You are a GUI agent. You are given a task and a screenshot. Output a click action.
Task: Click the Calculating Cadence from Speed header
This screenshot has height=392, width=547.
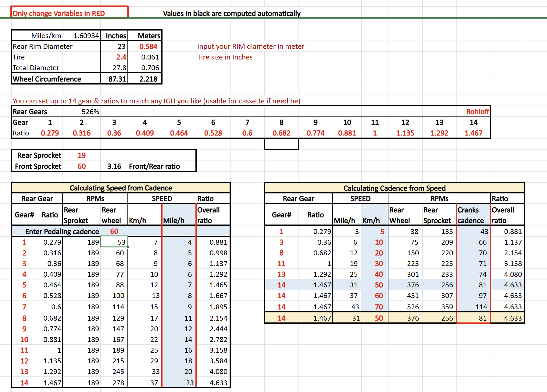pos(394,188)
